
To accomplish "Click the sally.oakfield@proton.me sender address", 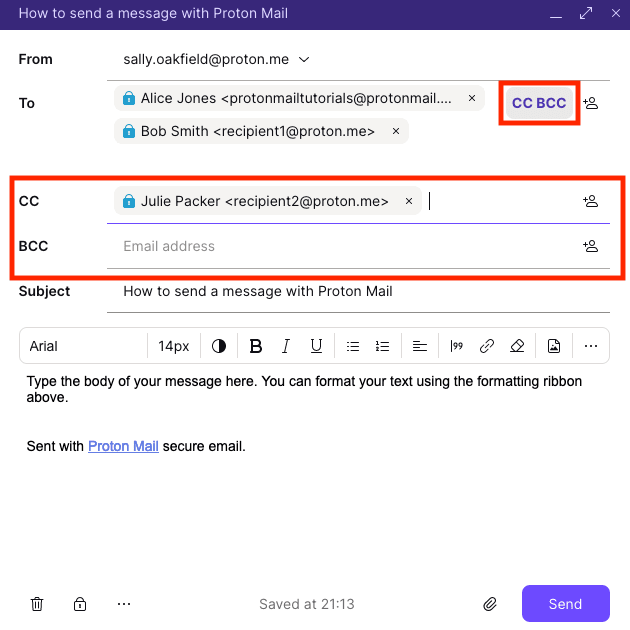I will coord(206,59).
